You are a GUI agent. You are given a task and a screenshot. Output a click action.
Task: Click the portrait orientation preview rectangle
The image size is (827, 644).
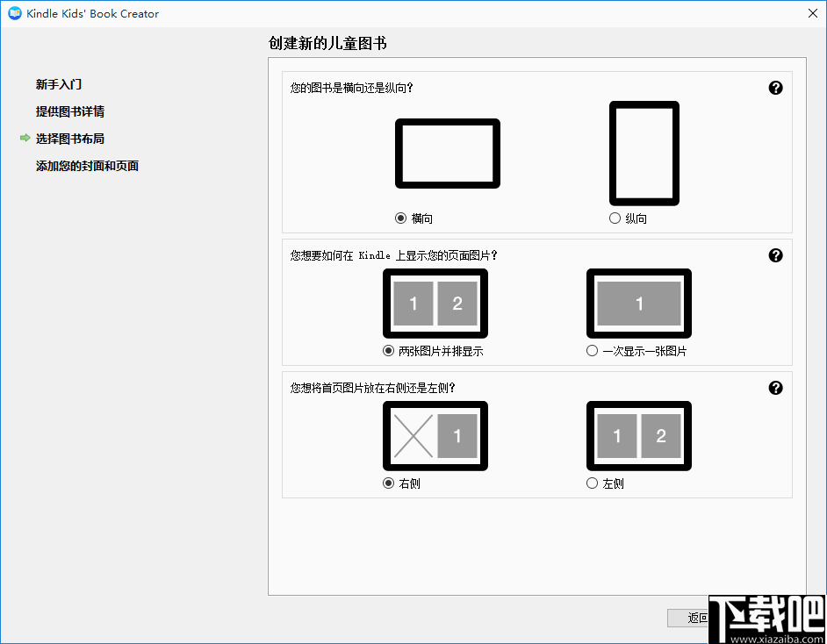(644, 154)
